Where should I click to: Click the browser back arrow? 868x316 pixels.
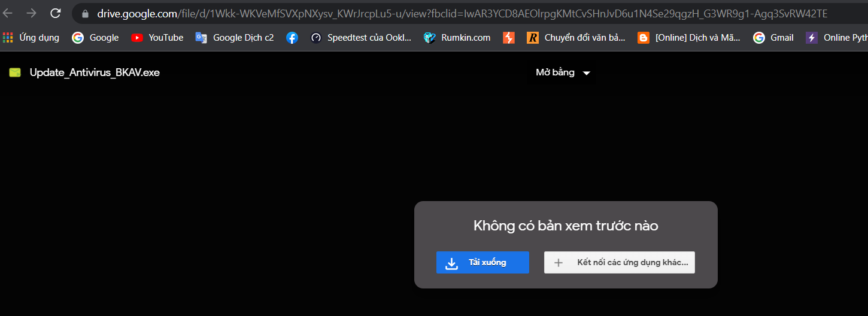[7, 13]
